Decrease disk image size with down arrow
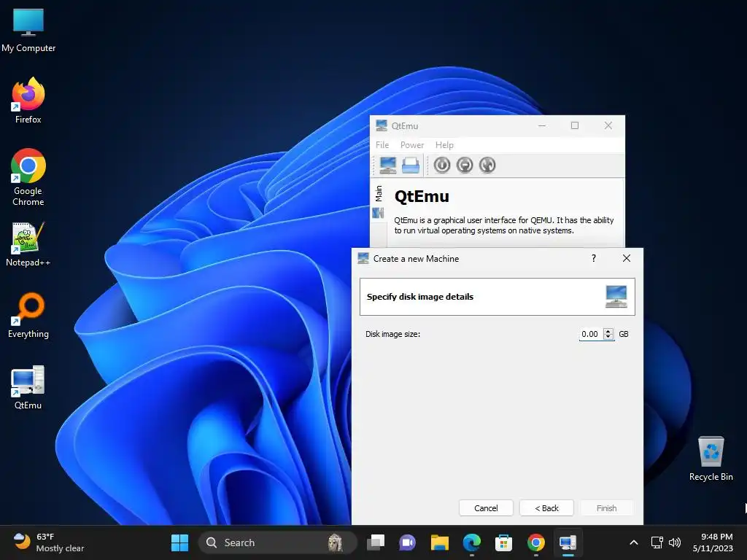This screenshot has width=747, height=560. (608, 337)
